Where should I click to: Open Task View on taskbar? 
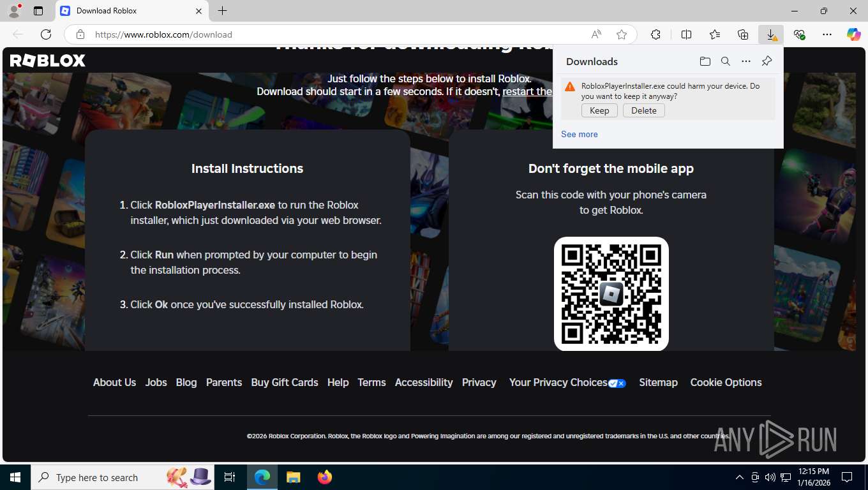coord(230,477)
